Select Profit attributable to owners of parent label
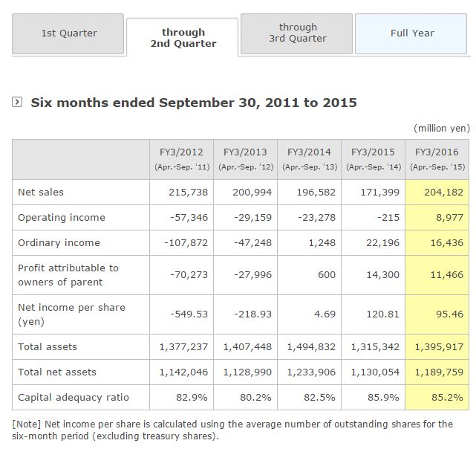 (x=68, y=275)
